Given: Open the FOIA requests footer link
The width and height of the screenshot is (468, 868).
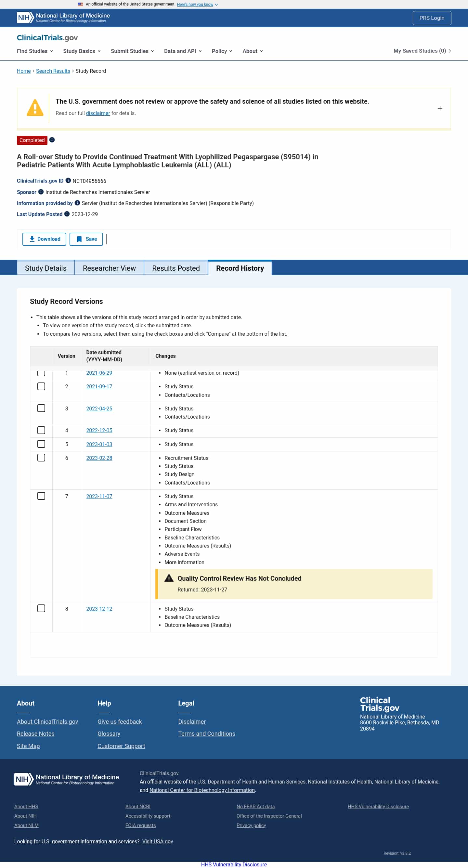Looking at the screenshot, I should coord(140,825).
